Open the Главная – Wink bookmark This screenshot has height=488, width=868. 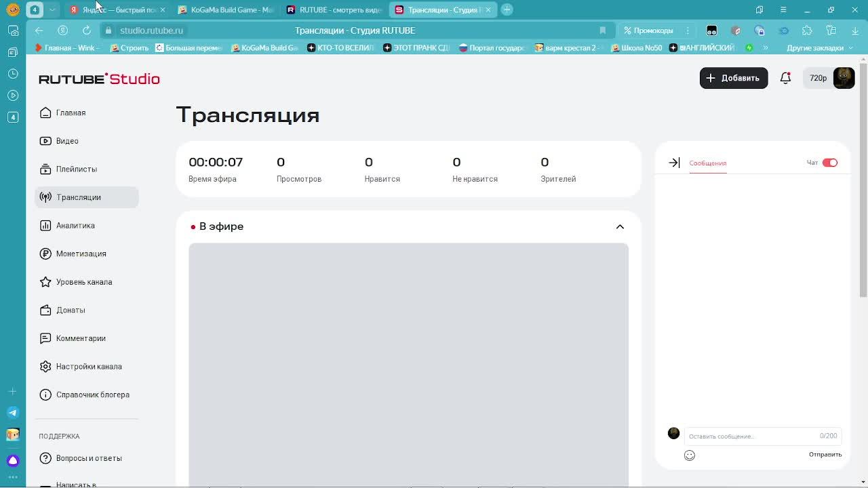click(67, 48)
